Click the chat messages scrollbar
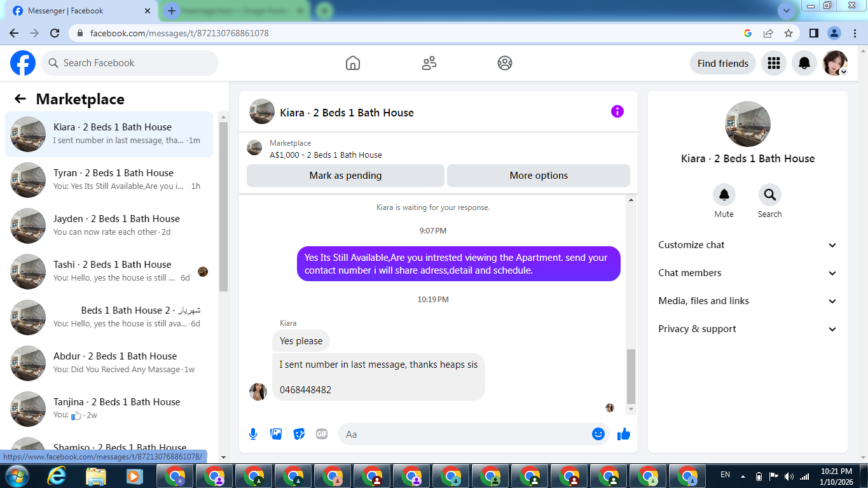 coord(631,376)
